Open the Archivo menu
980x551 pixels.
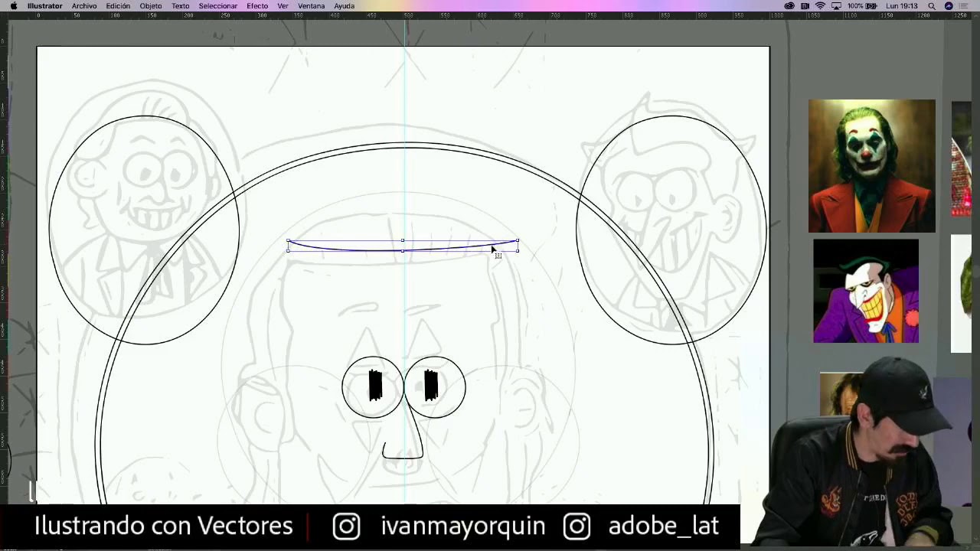click(84, 5)
